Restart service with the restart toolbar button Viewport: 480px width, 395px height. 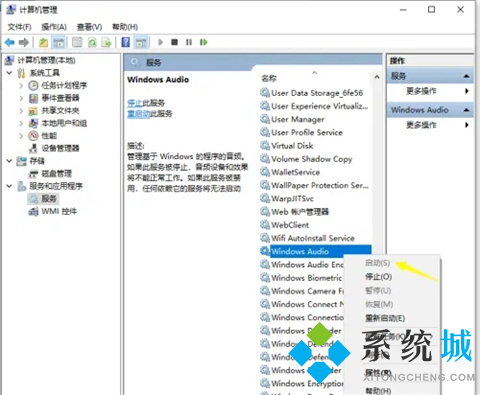tap(203, 42)
